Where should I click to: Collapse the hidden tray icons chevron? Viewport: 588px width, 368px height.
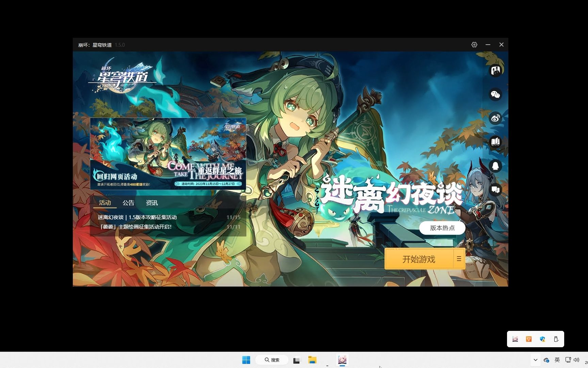pos(536,360)
